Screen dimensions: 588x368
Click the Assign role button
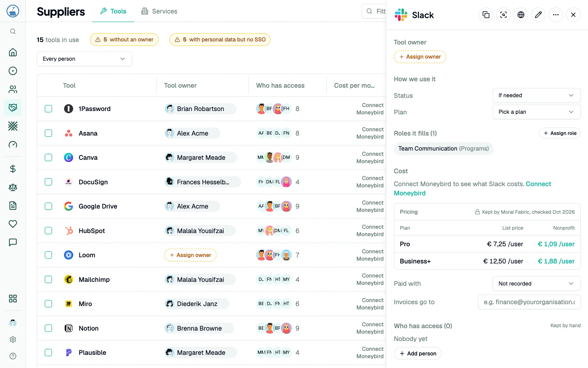pyautogui.click(x=560, y=133)
